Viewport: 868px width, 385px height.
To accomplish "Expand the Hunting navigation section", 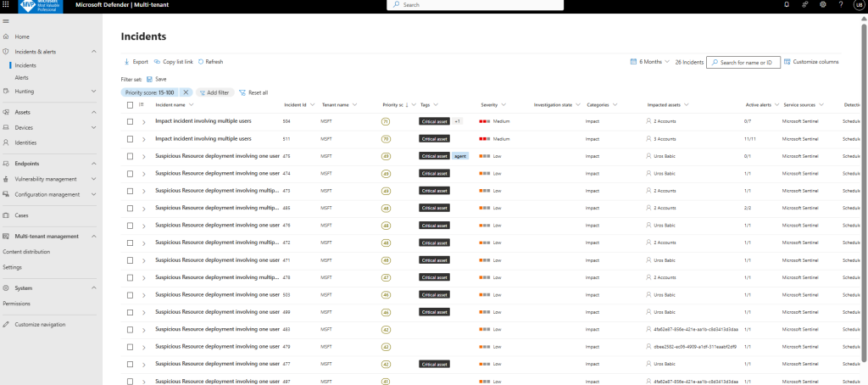I will (x=95, y=91).
